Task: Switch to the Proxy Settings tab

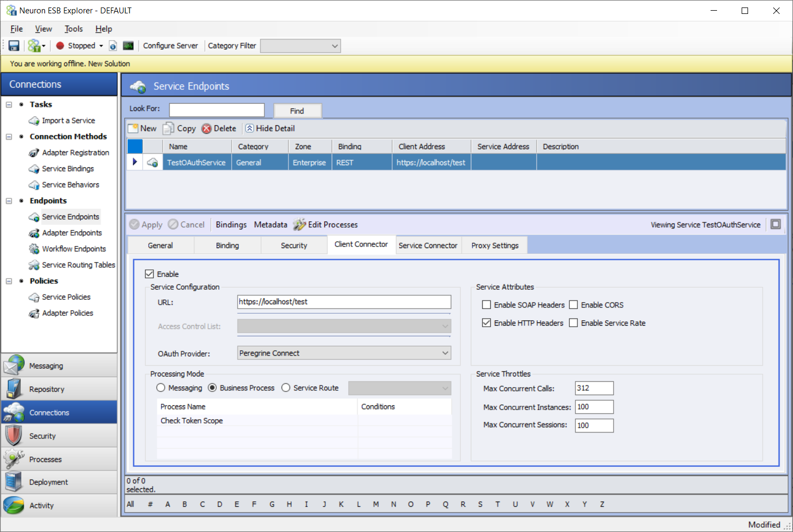Action: 495,245
